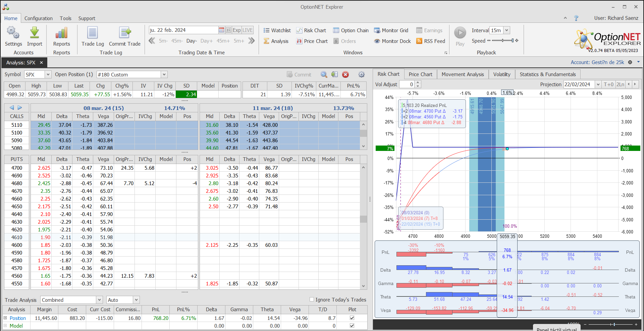Click the LIVE button

click(248, 30)
